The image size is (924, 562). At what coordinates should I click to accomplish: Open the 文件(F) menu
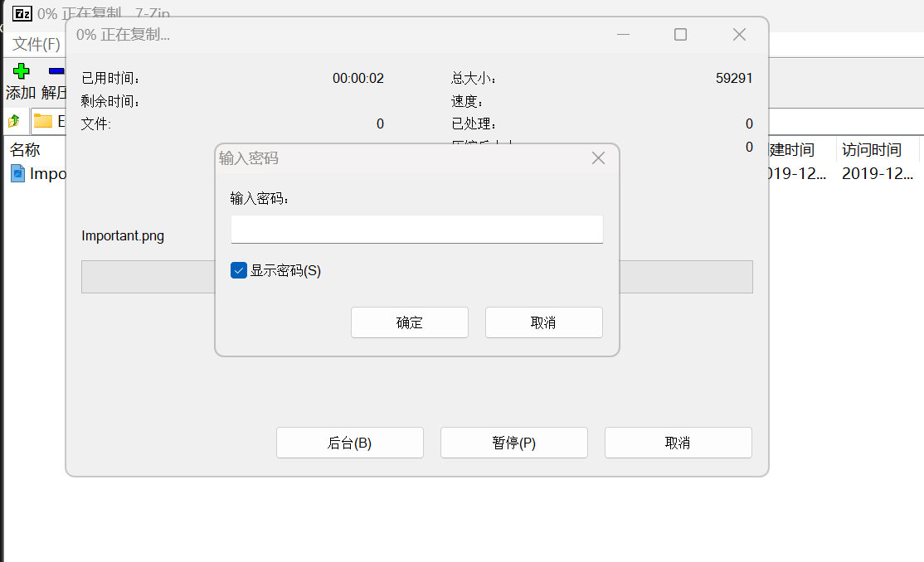pyautogui.click(x=36, y=44)
